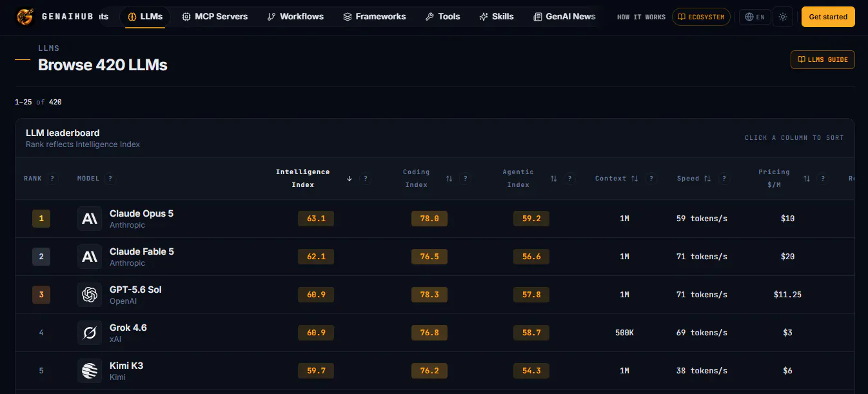Image resolution: width=868 pixels, height=394 pixels.
Task: Show help for the Agentic Index column
Action: pos(570,179)
